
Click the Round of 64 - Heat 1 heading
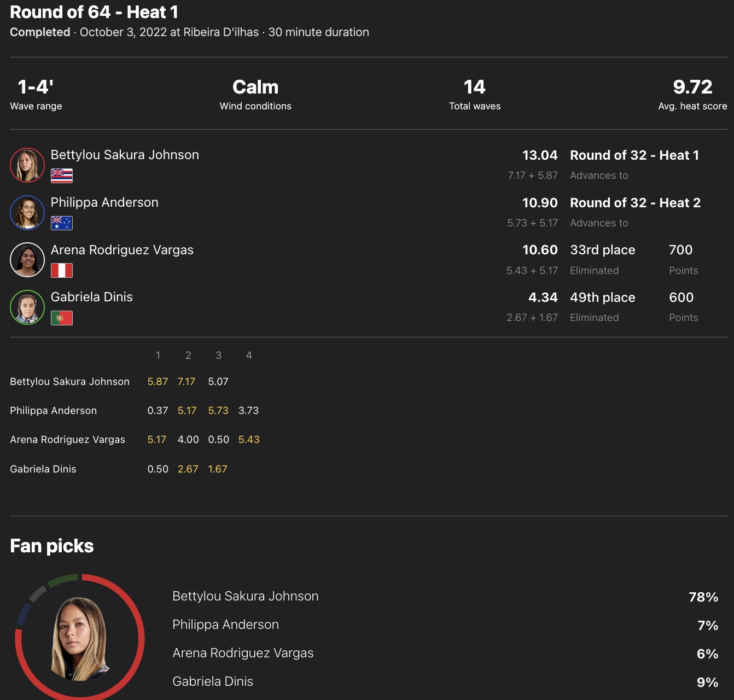(94, 12)
